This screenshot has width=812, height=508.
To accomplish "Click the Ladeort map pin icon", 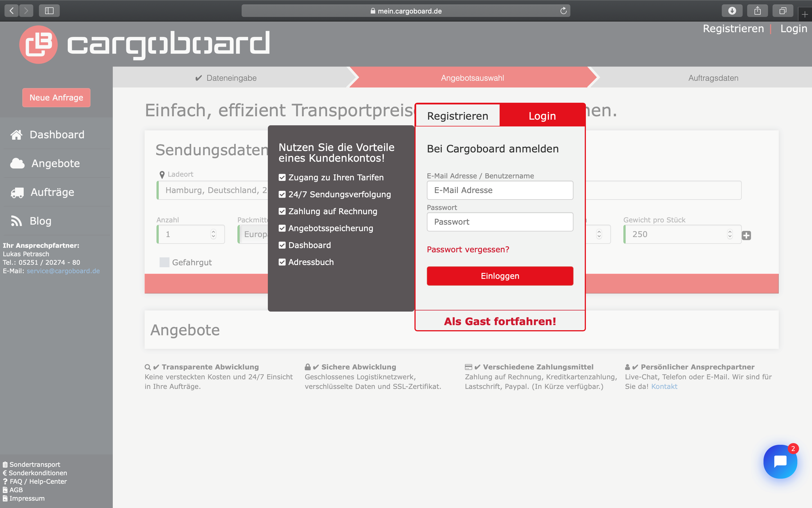I will [x=162, y=175].
